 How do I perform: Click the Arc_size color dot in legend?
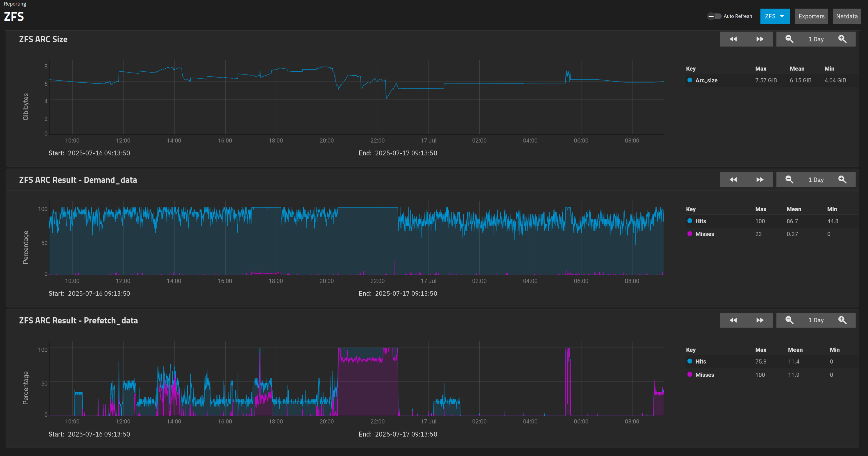[690, 80]
